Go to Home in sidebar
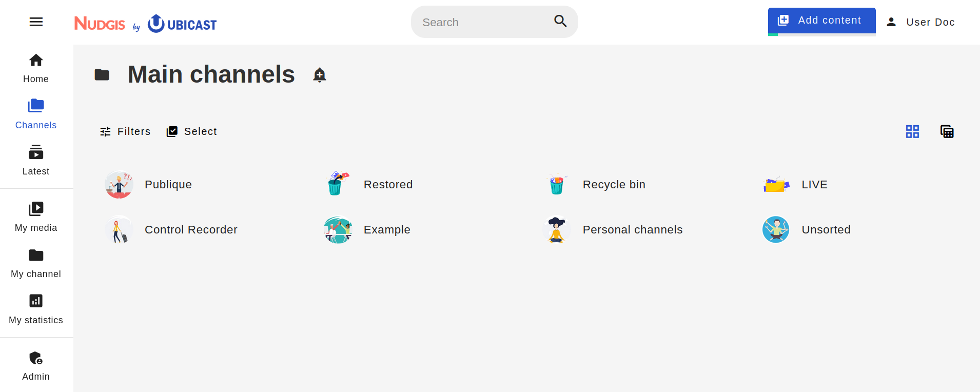 point(36,68)
